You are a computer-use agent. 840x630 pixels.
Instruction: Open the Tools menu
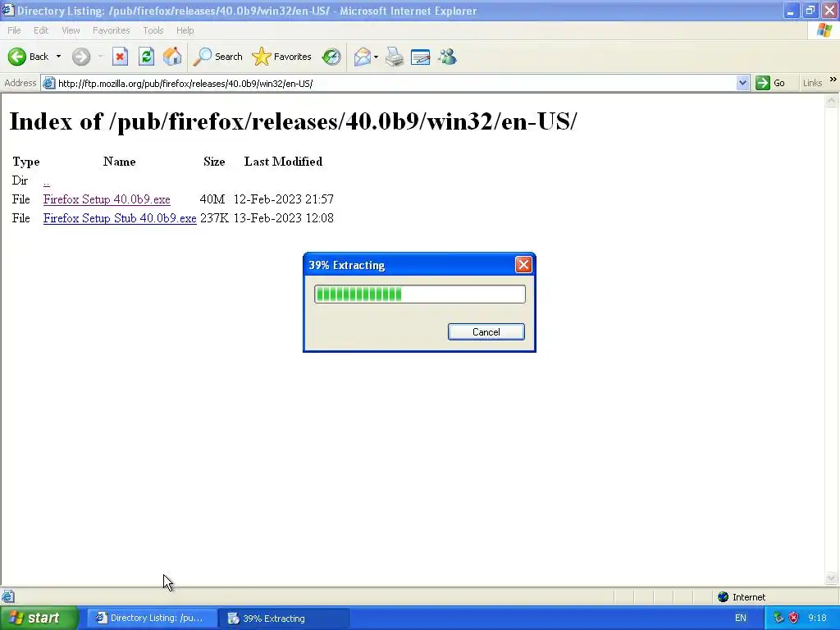coord(153,30)
